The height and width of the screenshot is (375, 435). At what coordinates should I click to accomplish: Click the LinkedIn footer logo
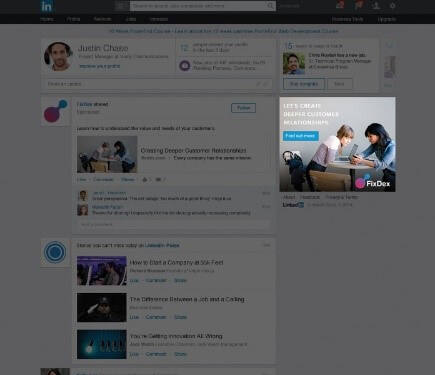[293, 205]
